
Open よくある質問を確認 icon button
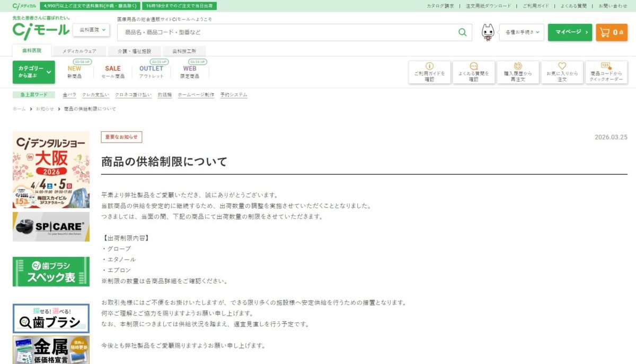click(473, 72)
